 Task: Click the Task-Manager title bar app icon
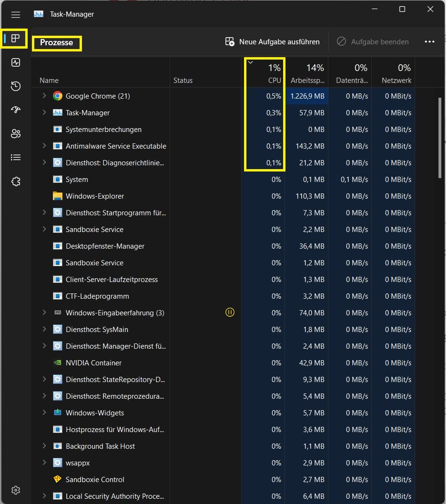[39, 14]
